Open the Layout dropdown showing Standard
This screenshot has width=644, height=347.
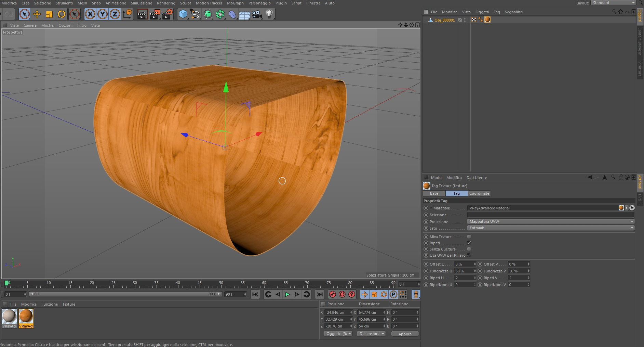point(613,3)
